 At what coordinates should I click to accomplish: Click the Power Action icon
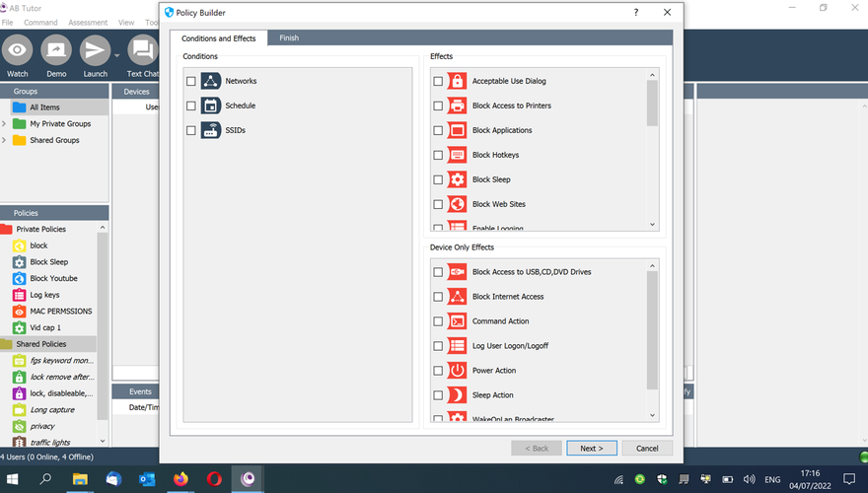[x=458, y=371]
